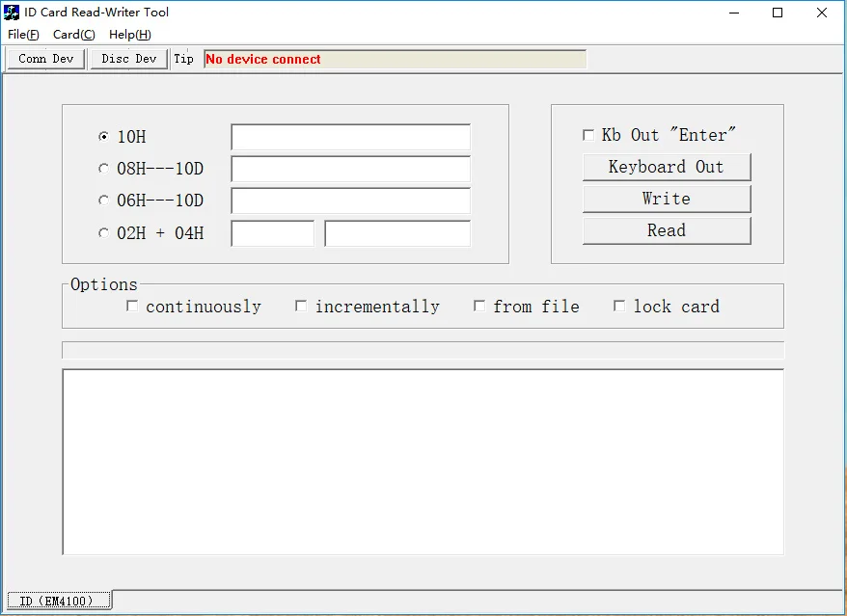Click the Write button
Viewport: 847px width, 616px height.
667,199
